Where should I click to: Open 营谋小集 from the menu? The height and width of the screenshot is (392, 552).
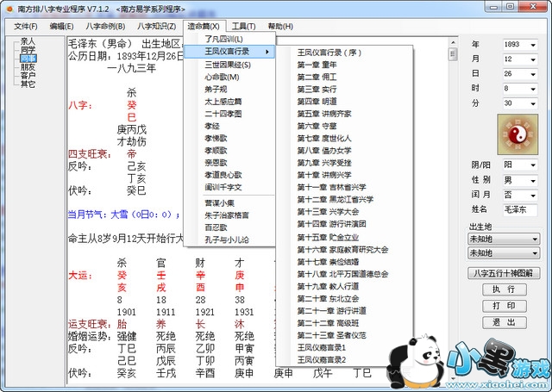pos(229,203)
